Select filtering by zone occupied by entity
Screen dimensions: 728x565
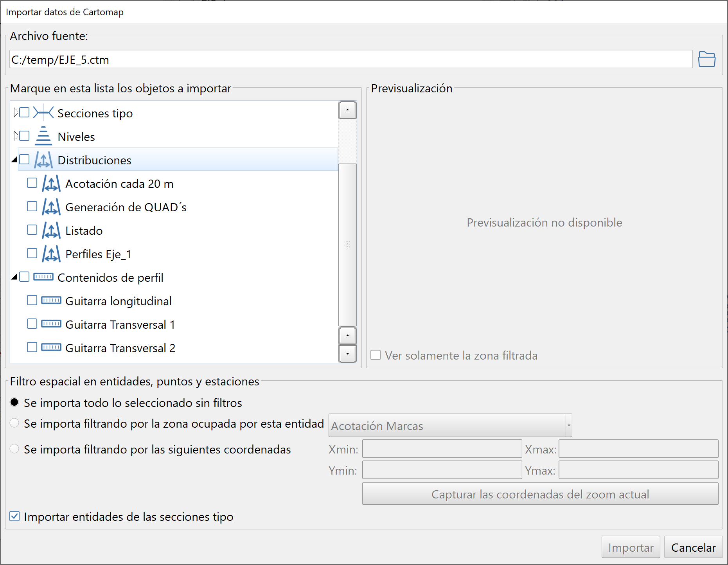[x=14, y=423]
